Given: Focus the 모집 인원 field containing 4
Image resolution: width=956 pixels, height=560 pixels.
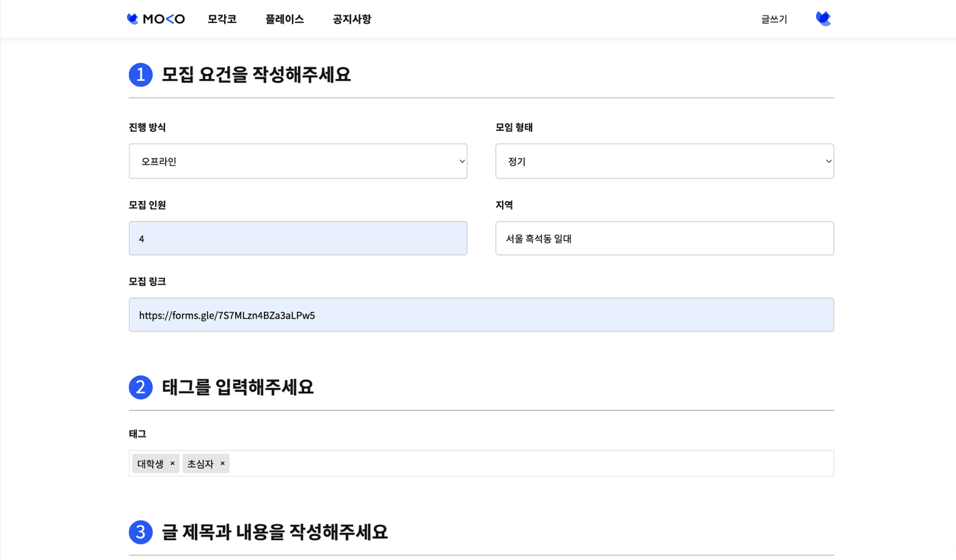Looking at the screenshot, I should (297, 238).
